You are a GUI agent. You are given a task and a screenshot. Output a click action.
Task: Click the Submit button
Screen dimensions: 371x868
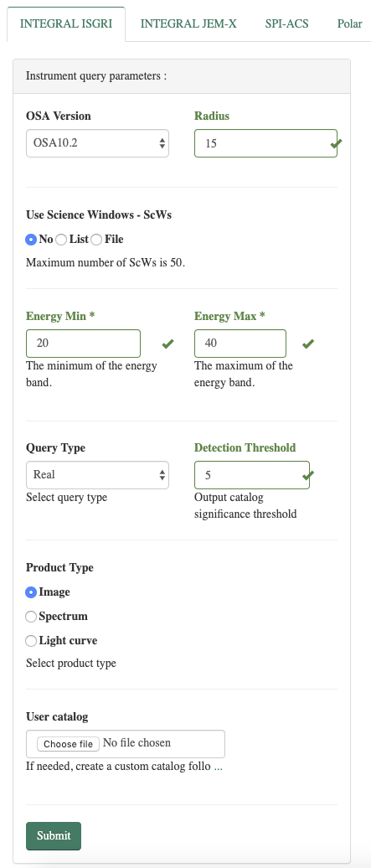(54, 836)
